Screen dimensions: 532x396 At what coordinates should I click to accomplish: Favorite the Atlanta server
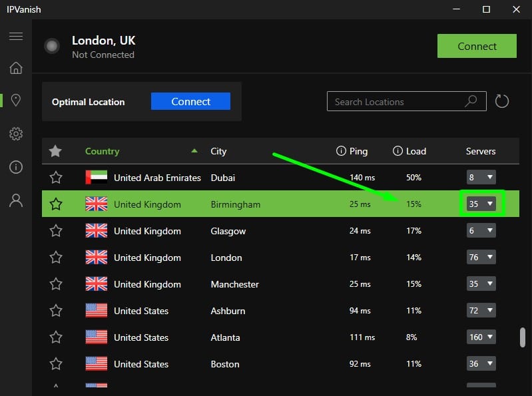tap(56, 337)
